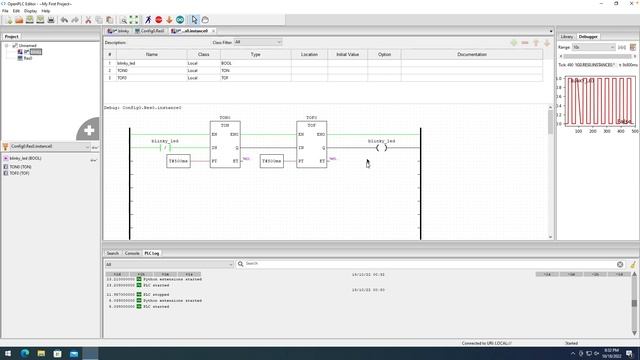
Task: Click the Open project folder icon
Action: [19, 20]
